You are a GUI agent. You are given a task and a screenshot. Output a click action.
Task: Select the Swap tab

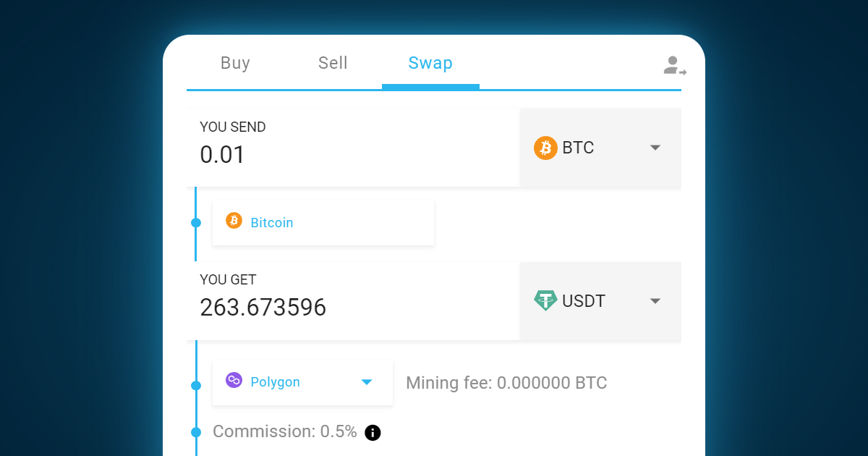(x=430, y=63)
